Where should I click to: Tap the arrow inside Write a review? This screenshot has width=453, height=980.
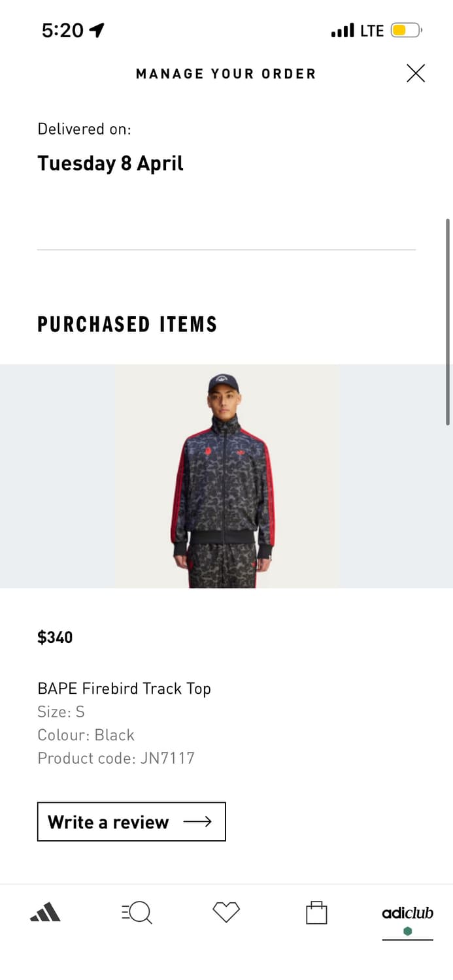click(x=197, y=822)
